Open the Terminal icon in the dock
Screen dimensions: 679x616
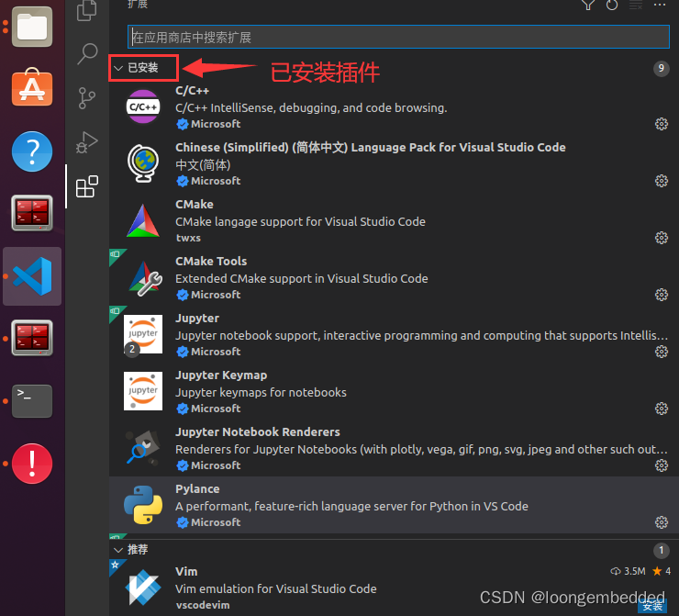click(32, 401)
